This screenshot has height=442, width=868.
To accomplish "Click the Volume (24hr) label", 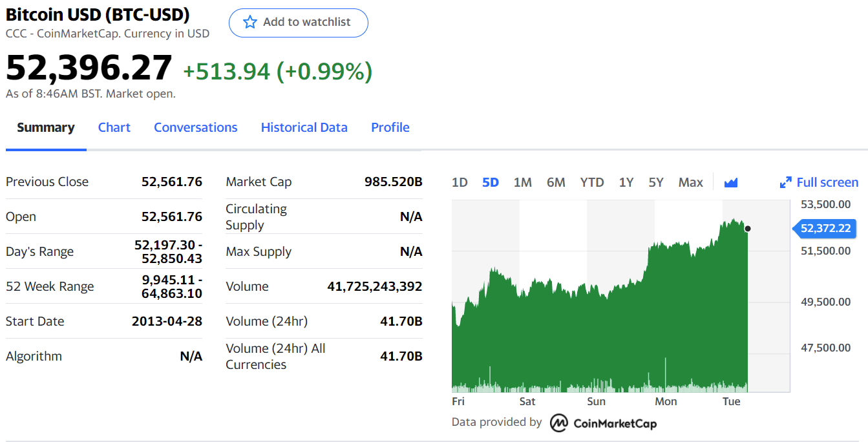I will pyautogui.click(x=266, y=321).
